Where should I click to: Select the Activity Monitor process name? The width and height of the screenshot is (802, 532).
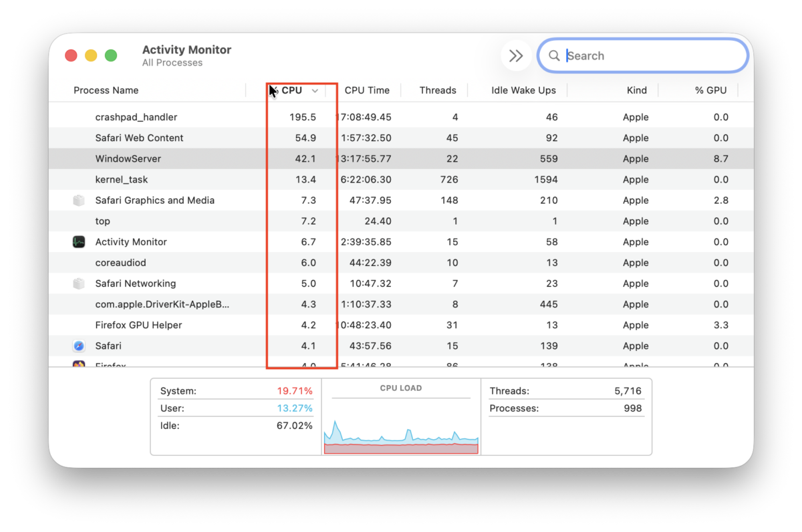click(x=131, y=242)
